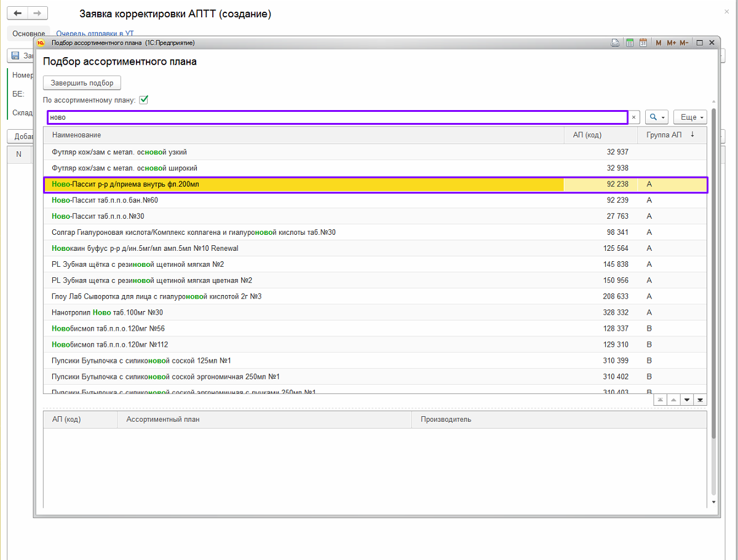Move down one row with arrow button
This screenshot has height=560, width=738.
point(687,400)
